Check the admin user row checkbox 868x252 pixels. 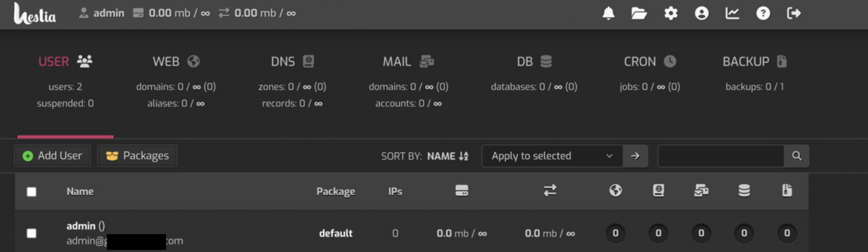(32, 233)
